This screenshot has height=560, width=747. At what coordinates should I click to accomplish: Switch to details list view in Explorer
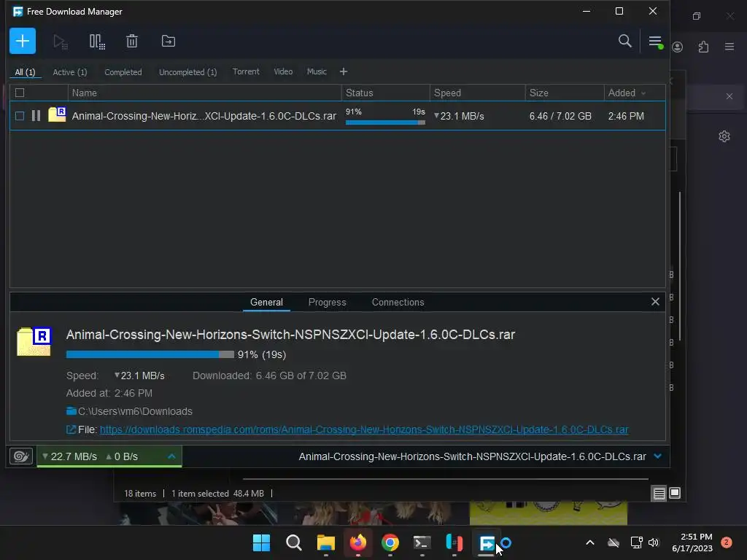(x=659, y=494)
